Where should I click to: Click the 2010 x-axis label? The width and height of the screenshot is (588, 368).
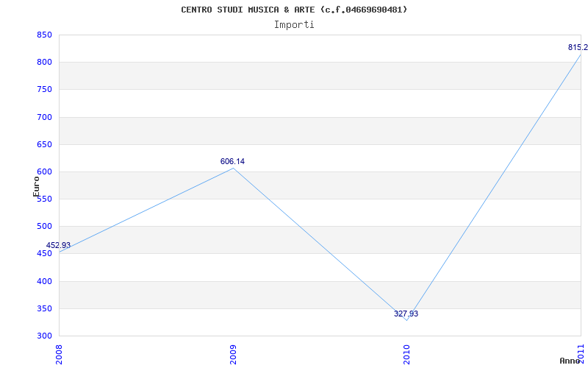tap(407, 355)
